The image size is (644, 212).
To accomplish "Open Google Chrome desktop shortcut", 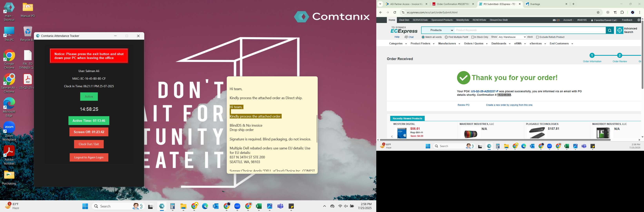I will click(x=9, y=59).
